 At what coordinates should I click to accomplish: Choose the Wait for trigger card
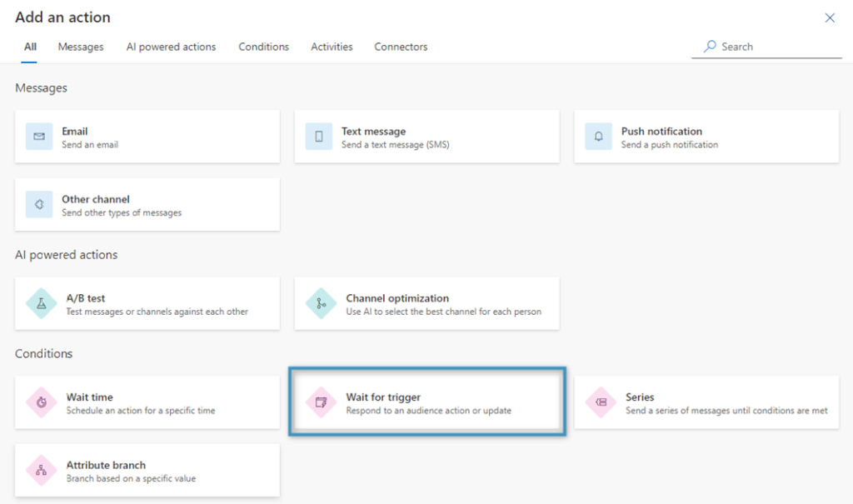427,402
